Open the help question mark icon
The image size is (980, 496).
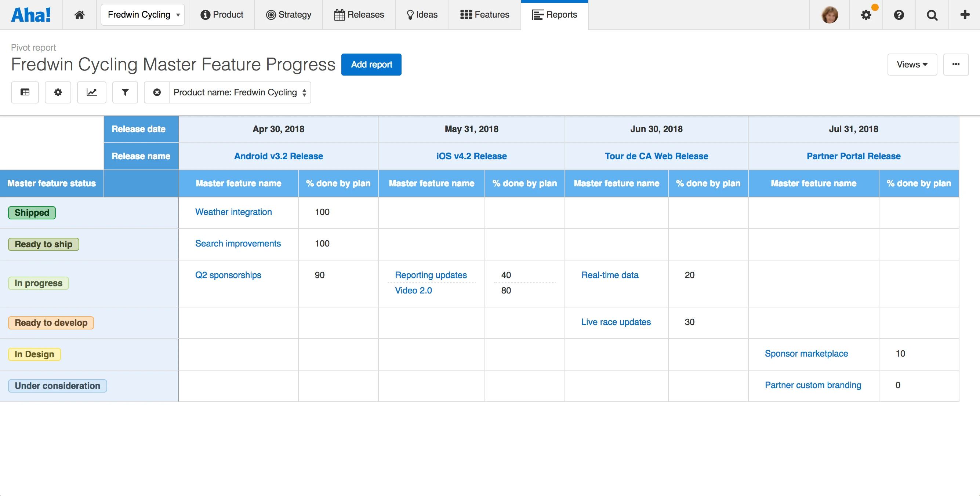(x=899, y=15)
